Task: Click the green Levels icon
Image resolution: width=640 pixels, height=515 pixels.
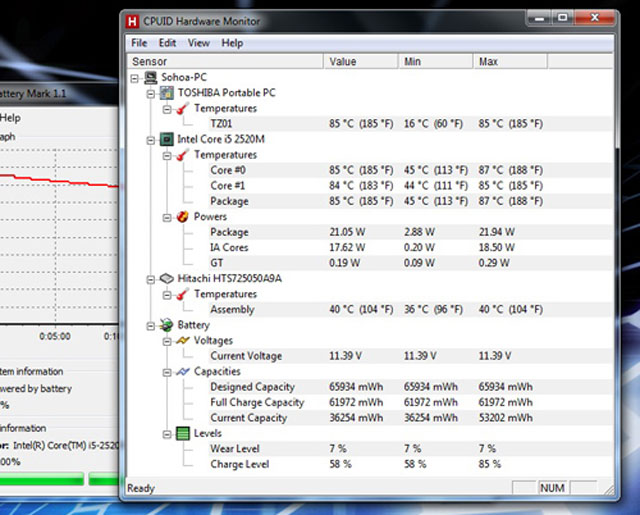Action: tap(183, 433)
